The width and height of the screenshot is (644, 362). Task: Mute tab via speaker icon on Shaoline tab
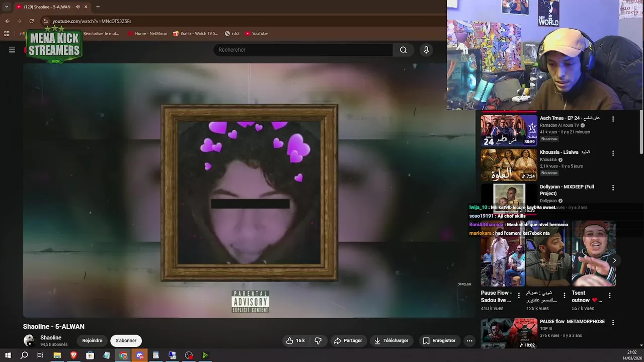[x=77, y=7]
